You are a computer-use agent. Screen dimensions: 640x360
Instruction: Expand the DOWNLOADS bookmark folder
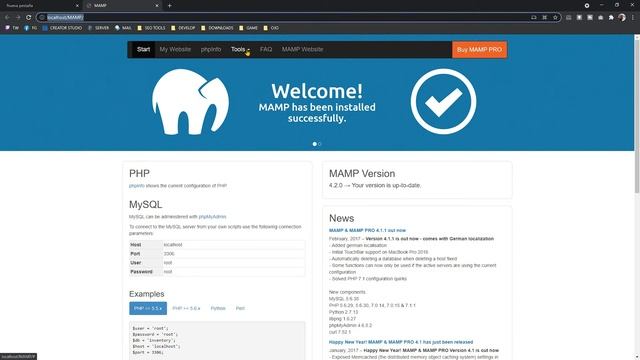pos(217,28)
